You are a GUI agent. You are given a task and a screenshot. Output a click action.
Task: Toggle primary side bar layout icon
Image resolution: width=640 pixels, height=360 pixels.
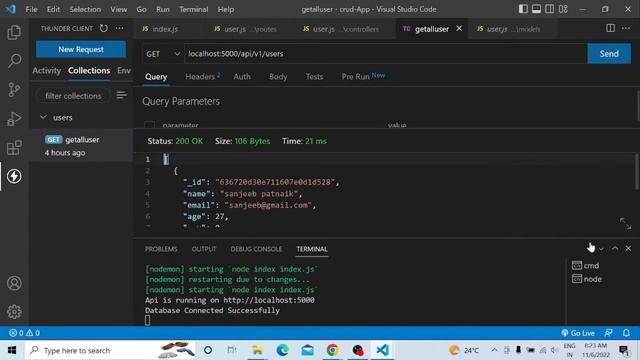click(x=523, y=9)
